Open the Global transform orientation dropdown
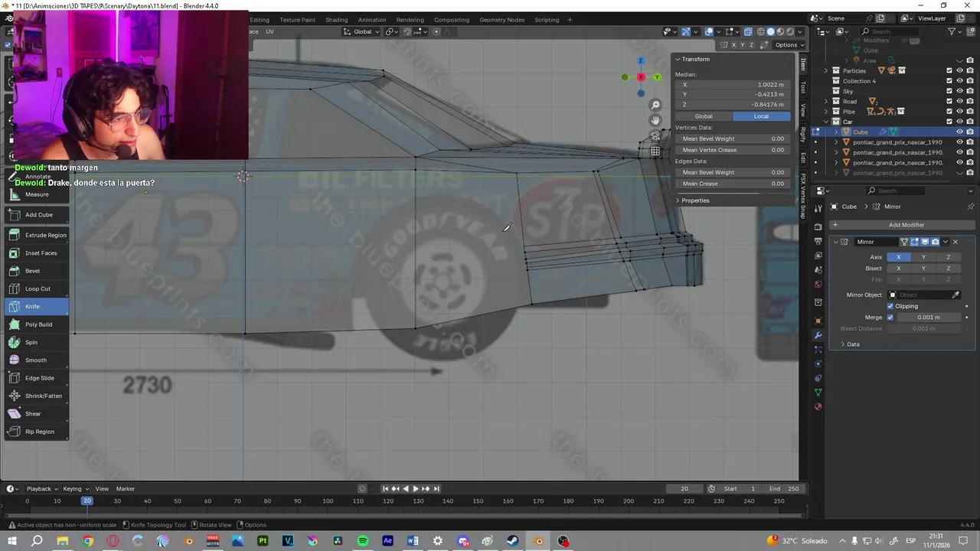The width and height of the screenshot is (980, 551). (363, 31)
